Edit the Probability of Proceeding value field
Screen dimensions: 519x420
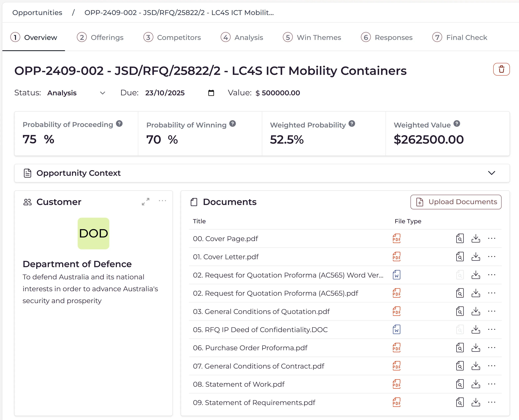pos(30,139)
